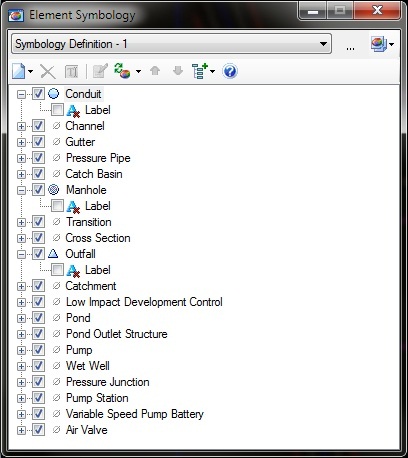Select the Pressure Pipe tree item

(x=98, y=158)
